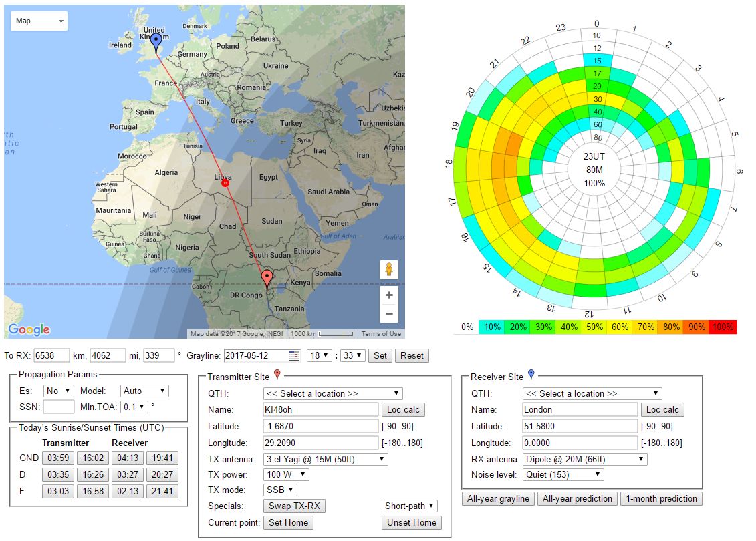Open the grayline date calendar picker icon
The width and height of the screenshot is (756, 541).
[x=293, y=355]
